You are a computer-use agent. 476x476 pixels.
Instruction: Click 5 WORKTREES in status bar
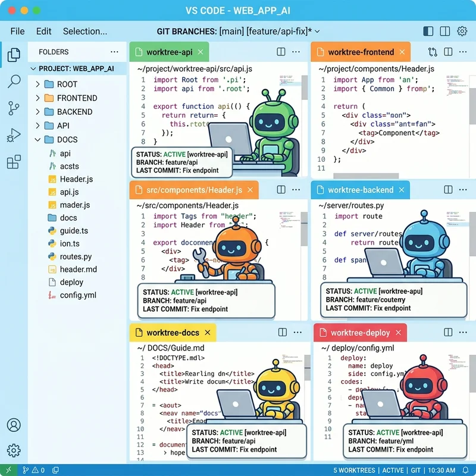(x=354, y=470)
